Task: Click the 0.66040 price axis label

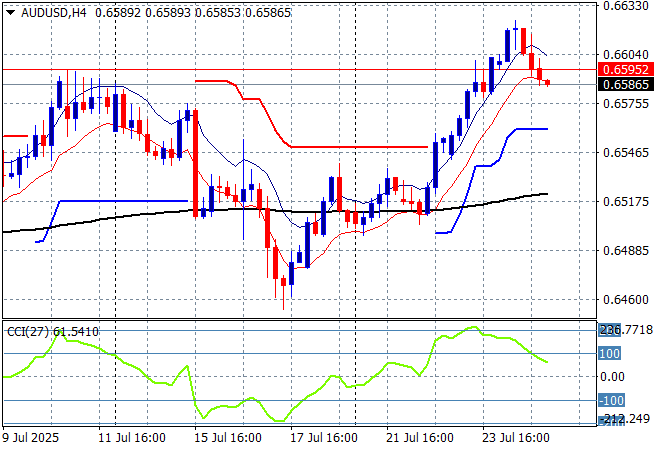Action: [x=626, y=55]
